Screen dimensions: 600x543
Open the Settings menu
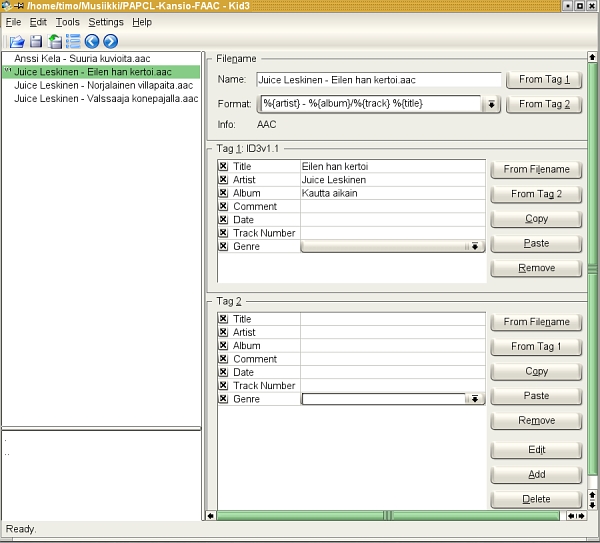106,22
